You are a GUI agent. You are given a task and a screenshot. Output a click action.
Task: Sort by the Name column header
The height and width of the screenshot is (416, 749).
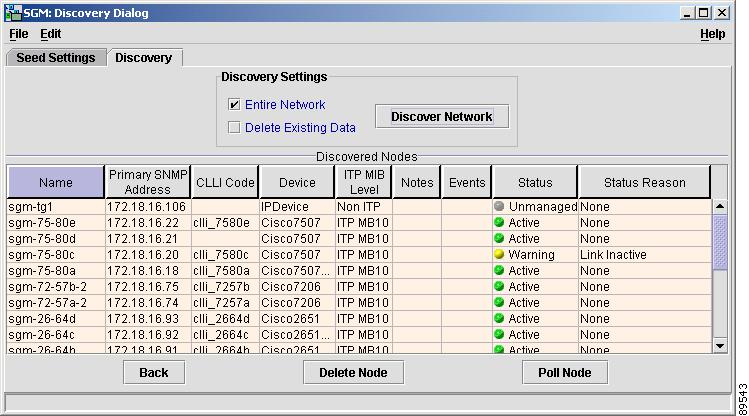click(56, 182)
